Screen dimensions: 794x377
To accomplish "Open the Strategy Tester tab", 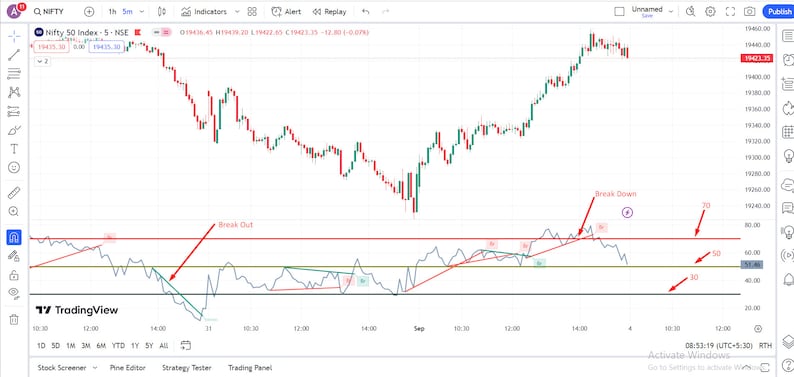I will (x=186, y=368).
